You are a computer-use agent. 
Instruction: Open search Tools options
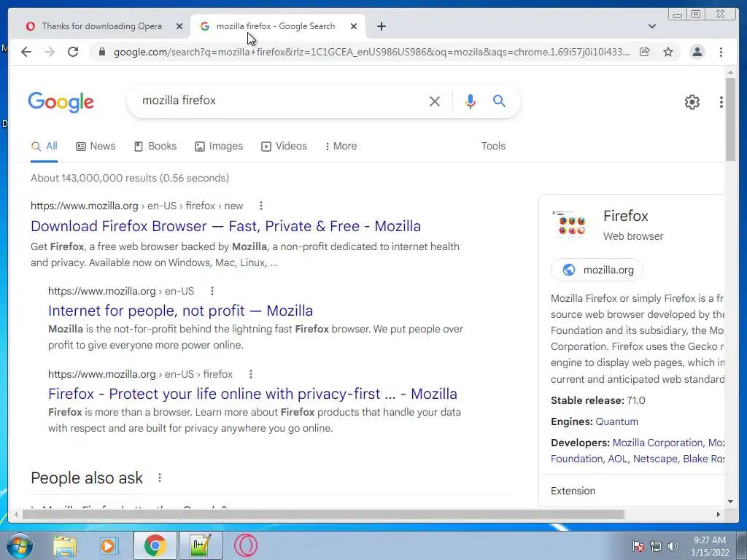point(493,146)
